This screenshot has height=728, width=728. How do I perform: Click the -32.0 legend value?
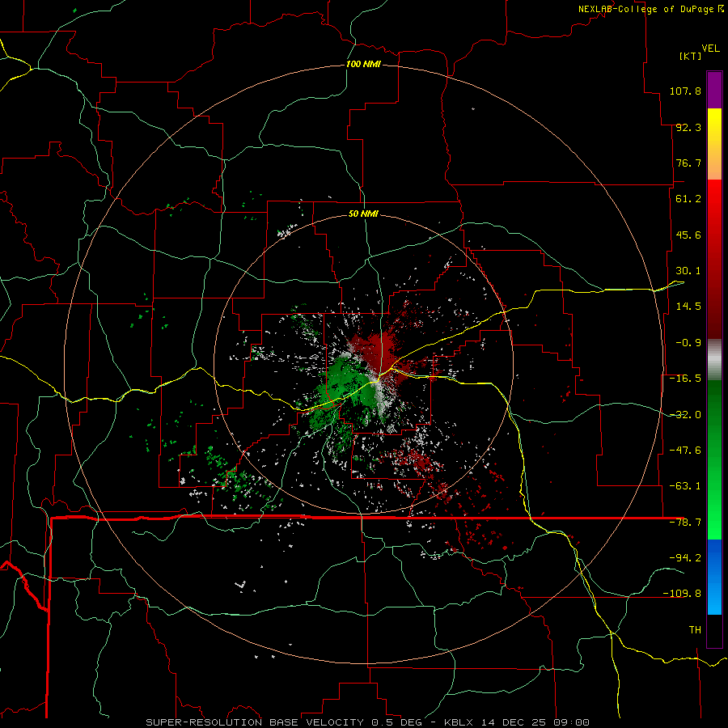coord(685,415)
